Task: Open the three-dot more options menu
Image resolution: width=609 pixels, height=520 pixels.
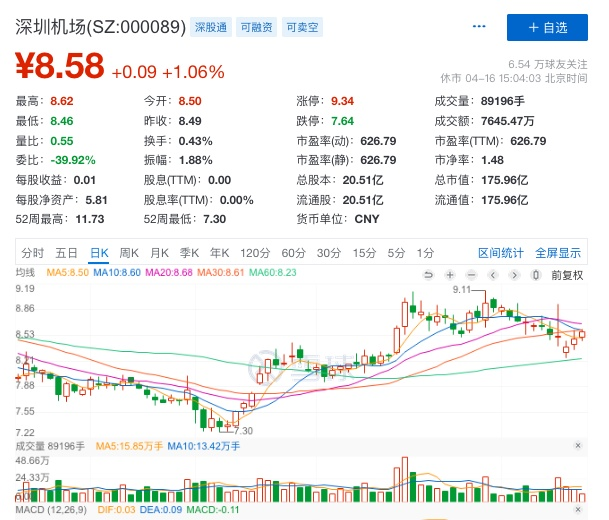Action: [x=481, y=27]
